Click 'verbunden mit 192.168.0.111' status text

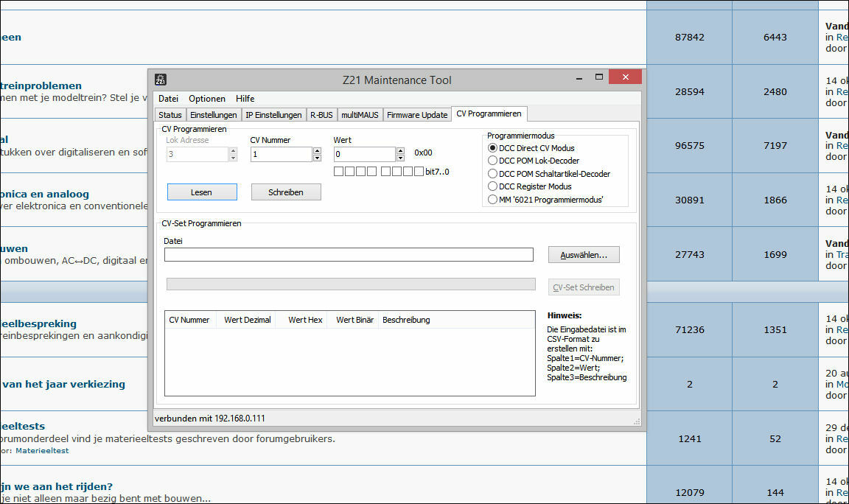pyautogui.click(x=210, y=419)
